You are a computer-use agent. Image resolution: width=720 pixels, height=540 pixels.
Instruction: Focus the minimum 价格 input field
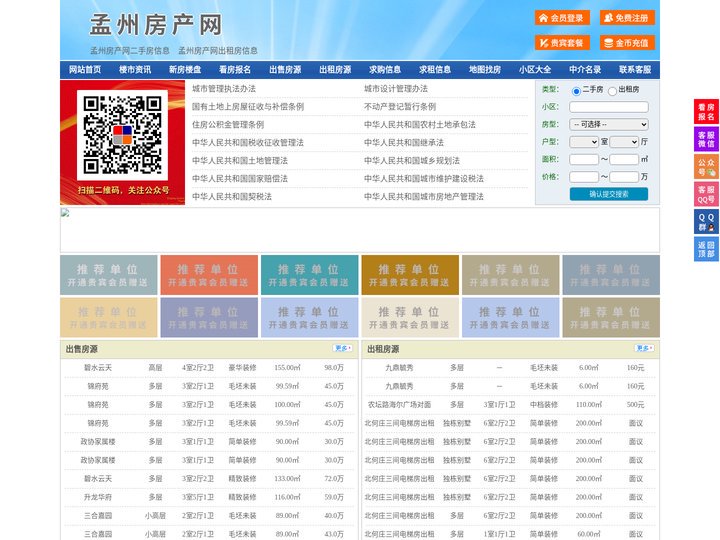pyautogui.click(x=584, y=177)
